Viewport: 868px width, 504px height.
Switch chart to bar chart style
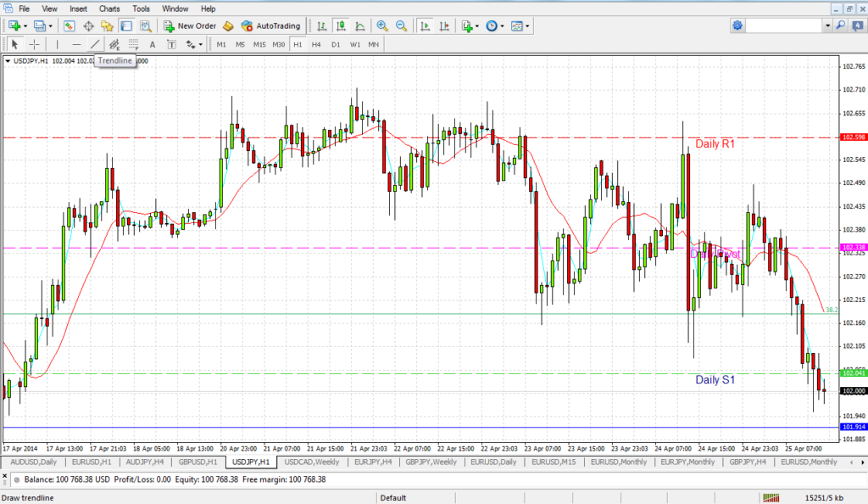click(321, 26)
